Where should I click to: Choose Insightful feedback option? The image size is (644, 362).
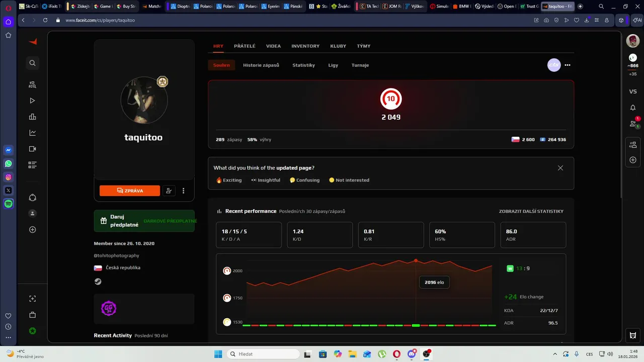[x=266, y=180]
